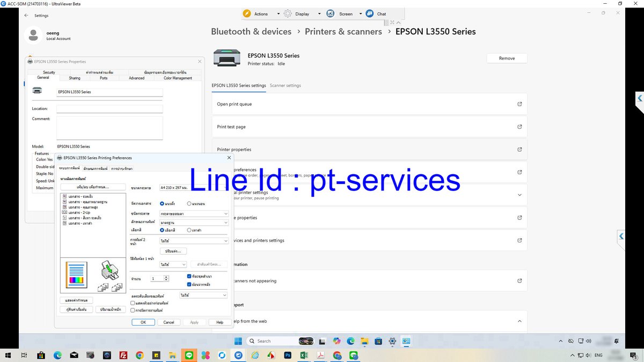Screen dimensions: 644x362
Task: Click Cancel in Printing Preferences
Action: (x=169, y=322)
